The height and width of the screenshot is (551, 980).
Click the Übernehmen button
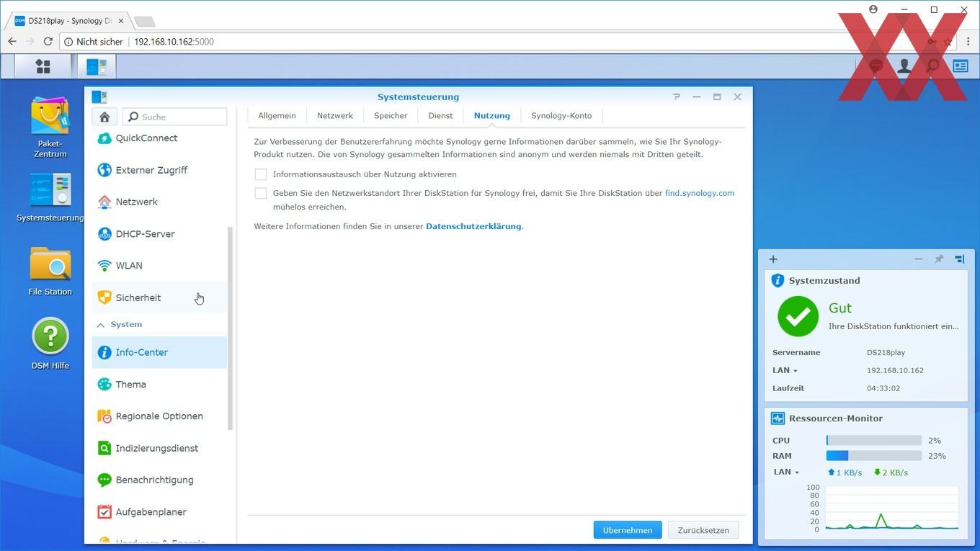(628, 530)
